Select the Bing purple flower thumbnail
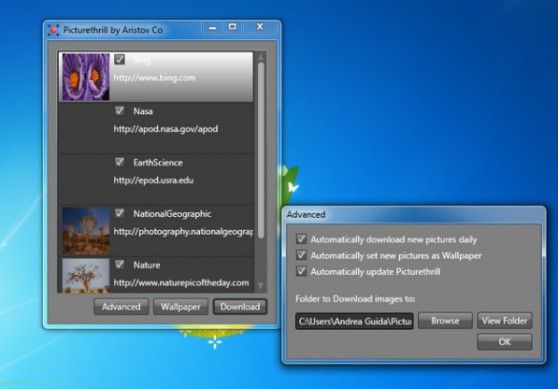This screenshot has height=389, width=558. coord(86,77)
